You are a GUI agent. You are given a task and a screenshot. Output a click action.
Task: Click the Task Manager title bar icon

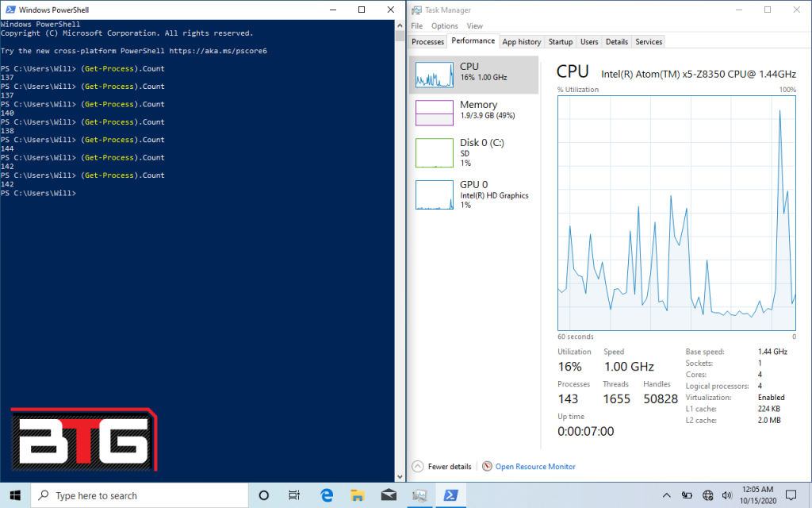pos(416,10)
